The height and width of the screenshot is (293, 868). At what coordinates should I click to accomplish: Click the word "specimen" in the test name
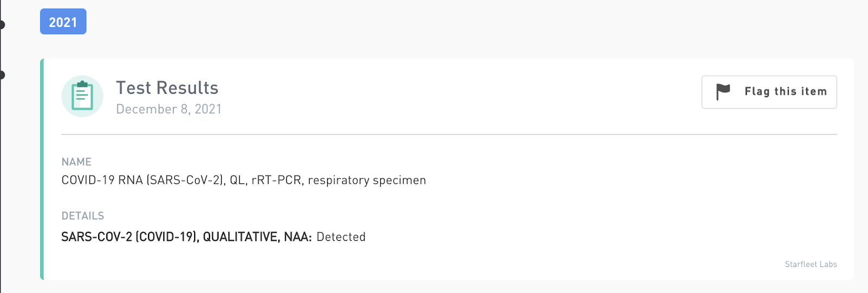400,180
